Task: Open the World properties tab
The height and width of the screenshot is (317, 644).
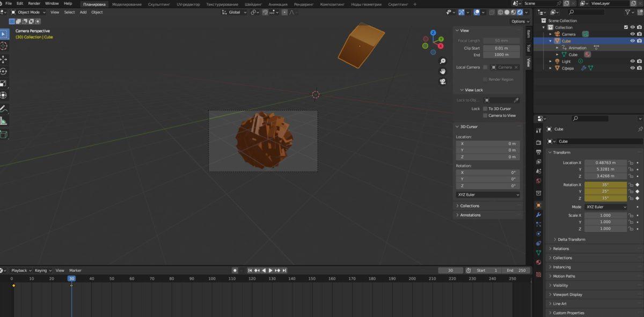Action: (538, 181)
